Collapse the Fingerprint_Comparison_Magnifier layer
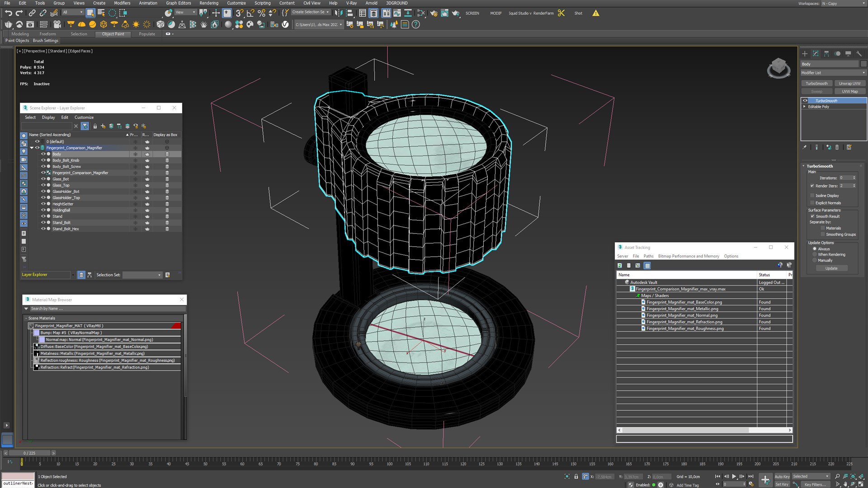Viewport: 868px width, 488px height. point(32,148)
